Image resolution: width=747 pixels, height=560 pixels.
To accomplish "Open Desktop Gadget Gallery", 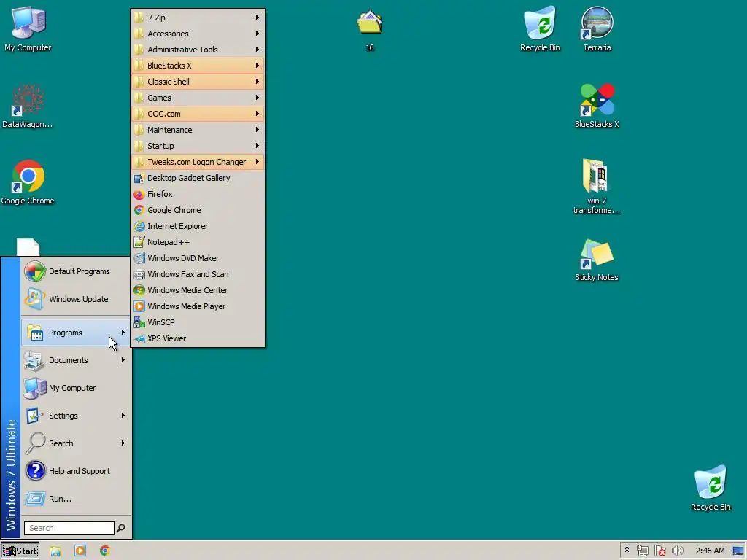I will pyautogui.click(x=198, y=178).
